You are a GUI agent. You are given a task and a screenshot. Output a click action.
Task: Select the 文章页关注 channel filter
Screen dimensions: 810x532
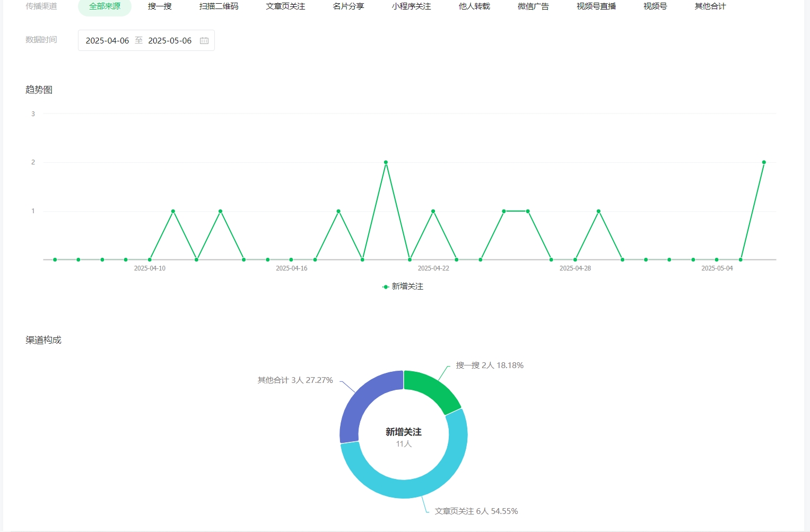[285, 6]
